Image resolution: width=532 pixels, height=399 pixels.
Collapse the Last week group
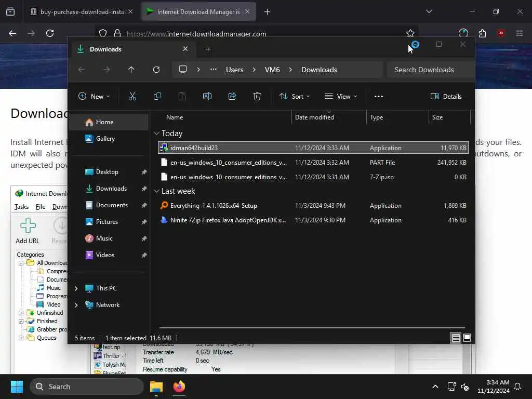click(x=156, y=191)
